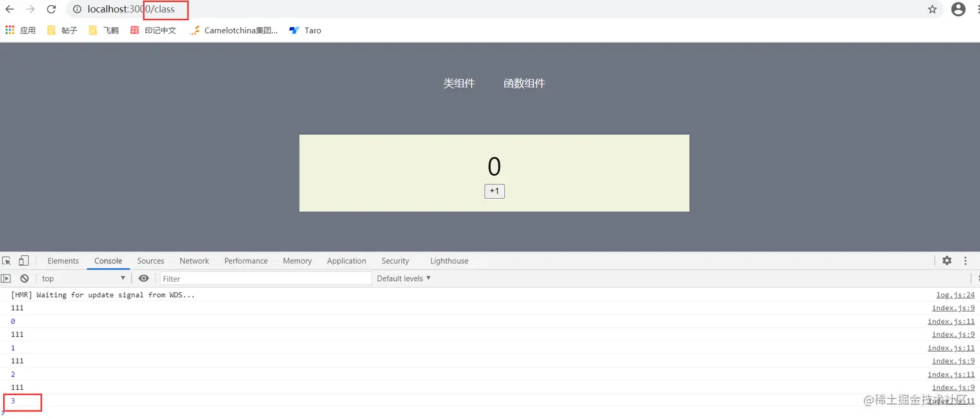Open the Camelotchina集团 bookmark

click(x=233, y=30)
